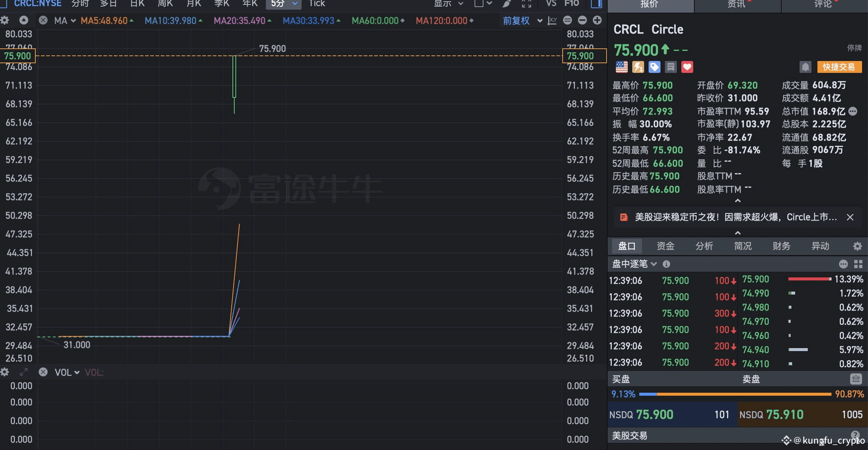Viewport: 868px width, 450px height.
Task: Open the 资讯 news tab
Action: (737, 5)
